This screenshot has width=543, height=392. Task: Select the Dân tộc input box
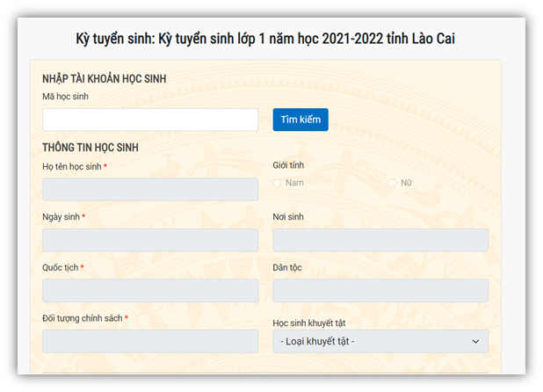tap(380, 290)
